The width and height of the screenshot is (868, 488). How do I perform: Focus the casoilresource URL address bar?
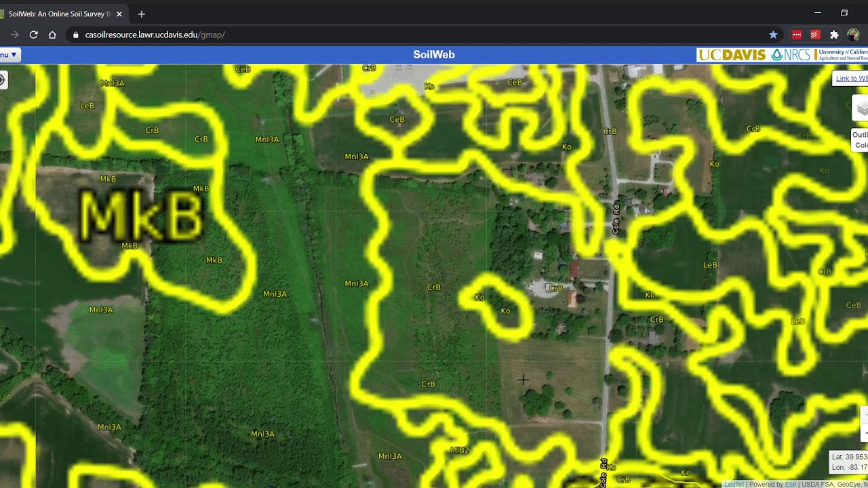[x=424, y=35]
